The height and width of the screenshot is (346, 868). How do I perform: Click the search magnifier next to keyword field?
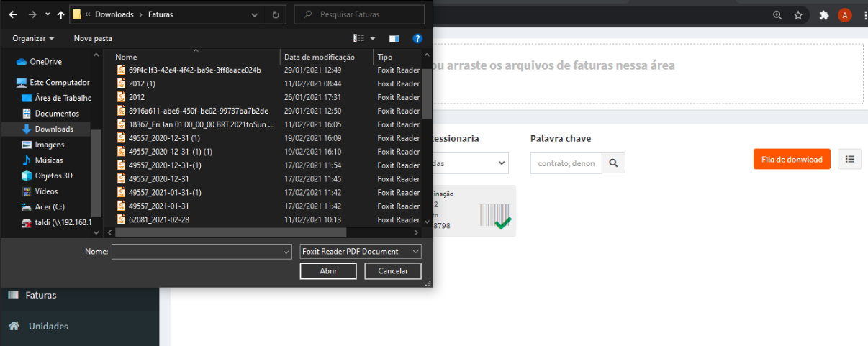[x=613, y=163]
